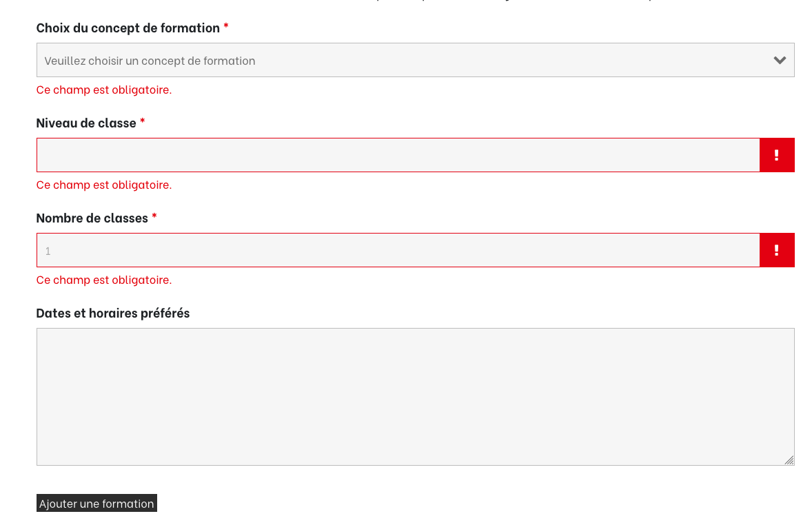
Task: Click the asterisk beside Nombre de classes
Action: 154,217
